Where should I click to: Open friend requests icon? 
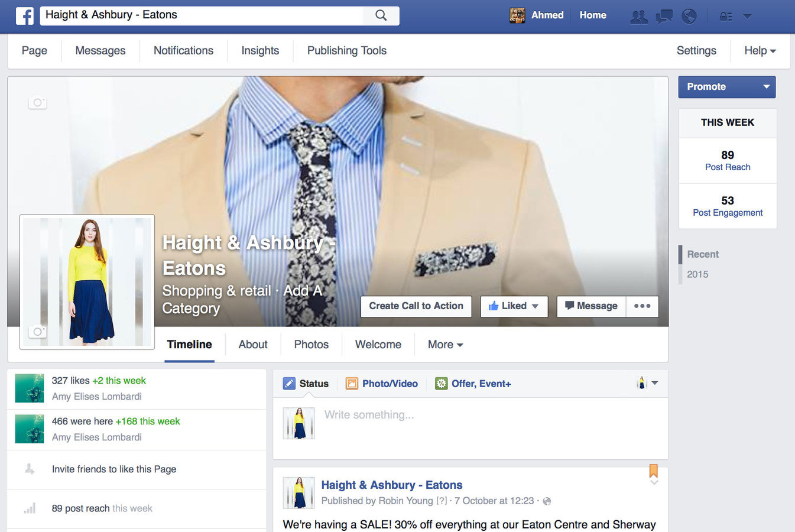tap(639, 16)
